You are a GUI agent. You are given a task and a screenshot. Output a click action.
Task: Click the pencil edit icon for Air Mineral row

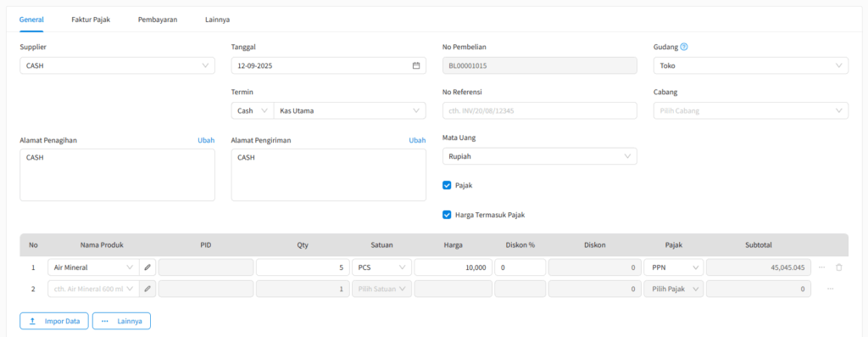pos(147,267)
